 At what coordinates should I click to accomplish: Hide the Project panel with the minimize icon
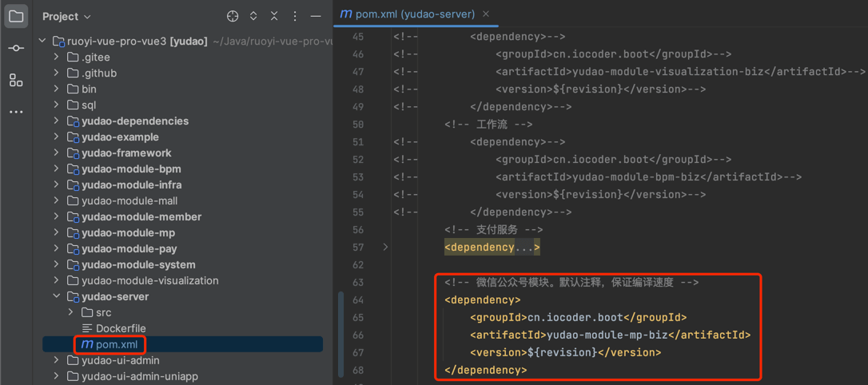316,16
